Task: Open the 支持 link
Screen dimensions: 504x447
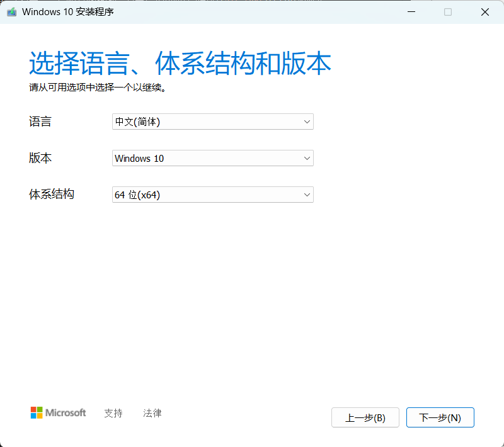Action: click(113, 413)
